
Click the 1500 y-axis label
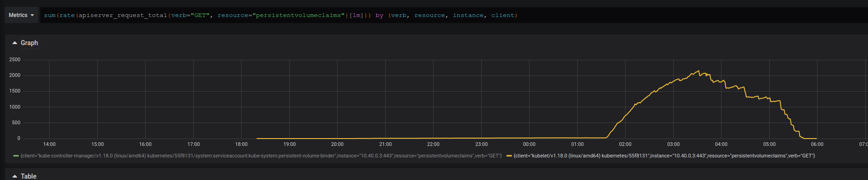click(x=15, y=91)
